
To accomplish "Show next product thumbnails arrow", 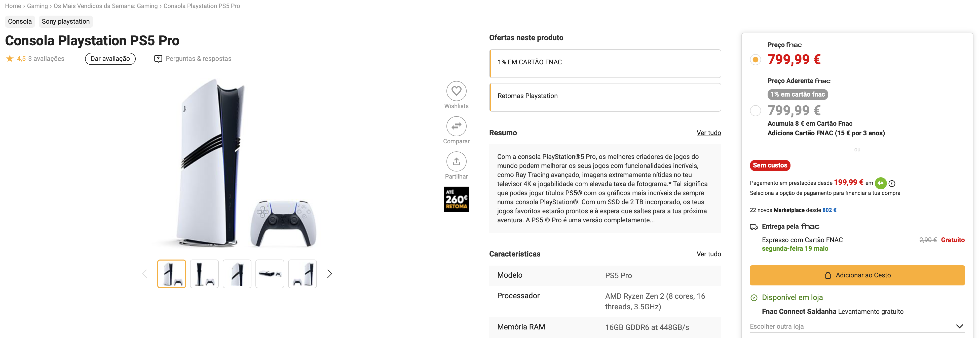I will click(x=329, y=274).
